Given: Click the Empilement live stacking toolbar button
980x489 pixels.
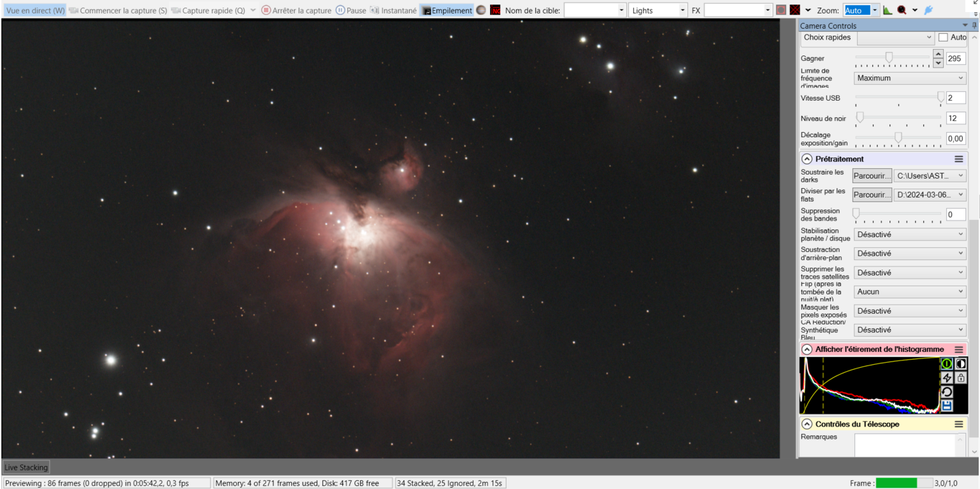Looking at the screenshot, I should (x=447, y=10).
